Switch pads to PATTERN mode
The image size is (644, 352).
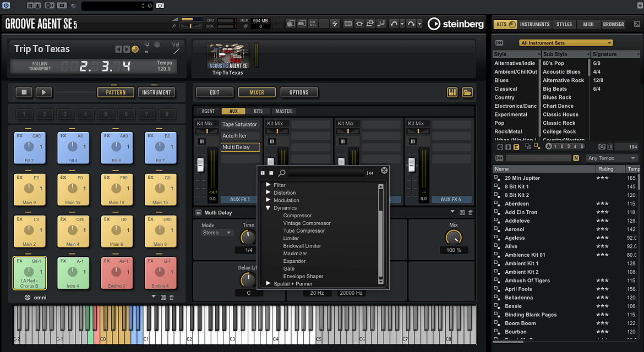116,92
